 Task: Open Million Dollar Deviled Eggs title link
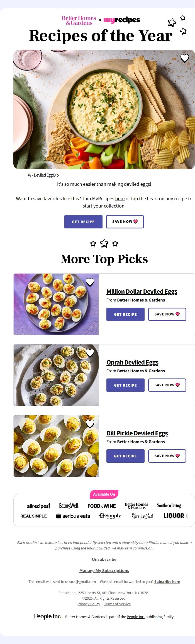click(142, 291)
